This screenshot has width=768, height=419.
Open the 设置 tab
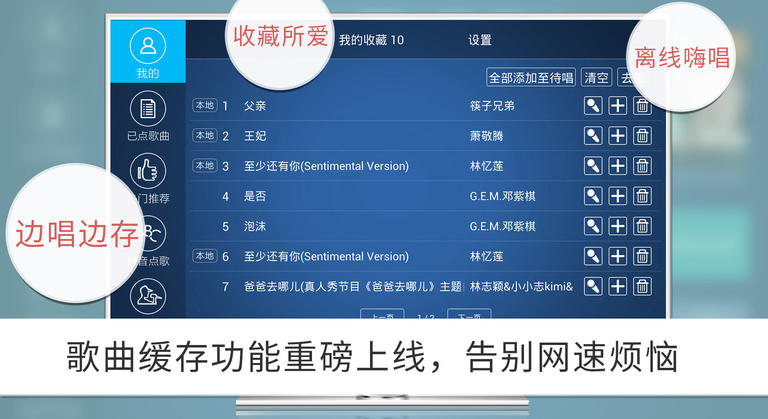pos(480,40)
